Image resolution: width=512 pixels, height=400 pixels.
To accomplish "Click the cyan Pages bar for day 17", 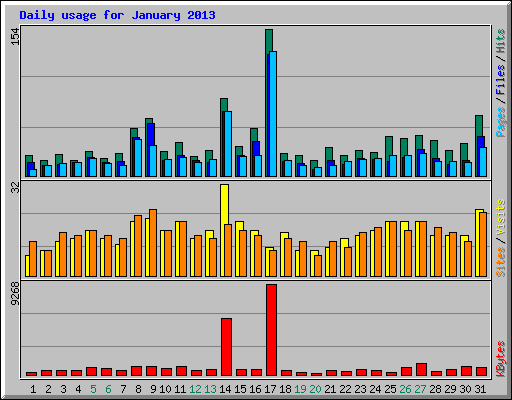I will [x=273, y=114].
